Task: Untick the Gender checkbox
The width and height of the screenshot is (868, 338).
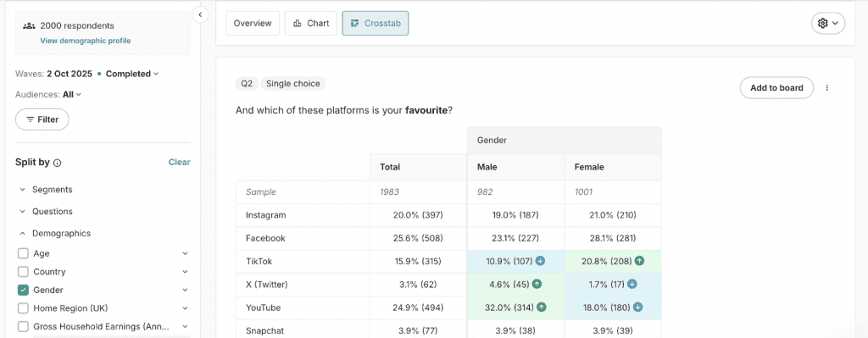Action: pyautogui.click(x=23, y=290)
